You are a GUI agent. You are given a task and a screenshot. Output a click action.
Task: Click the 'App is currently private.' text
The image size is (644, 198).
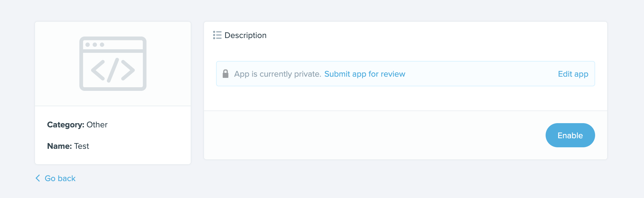(277, 74)
